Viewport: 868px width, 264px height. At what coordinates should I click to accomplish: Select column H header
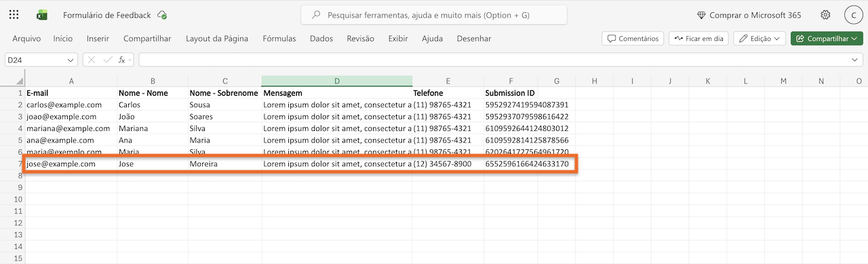click(594, 81)
